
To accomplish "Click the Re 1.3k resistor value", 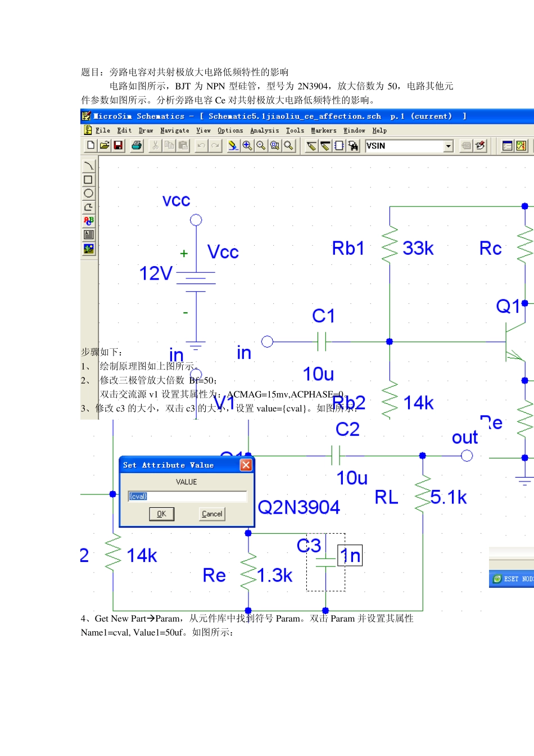I will pyautogui.click(x=275, y=575).
